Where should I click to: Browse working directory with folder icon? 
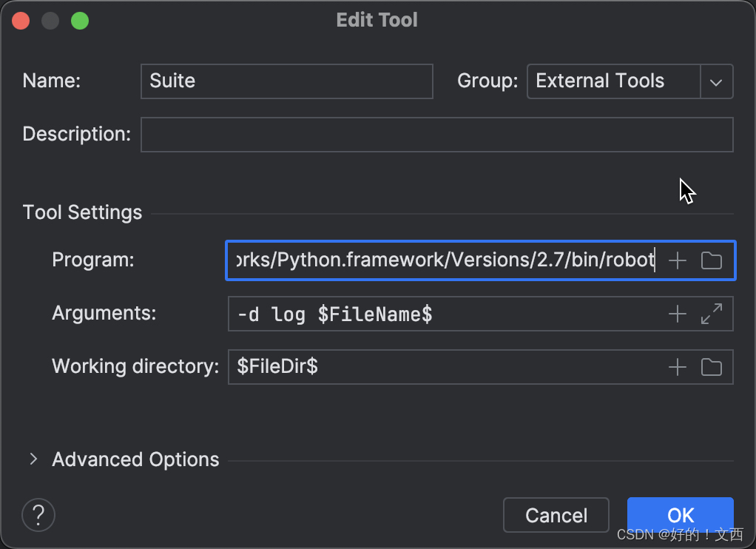pos(711,367)
